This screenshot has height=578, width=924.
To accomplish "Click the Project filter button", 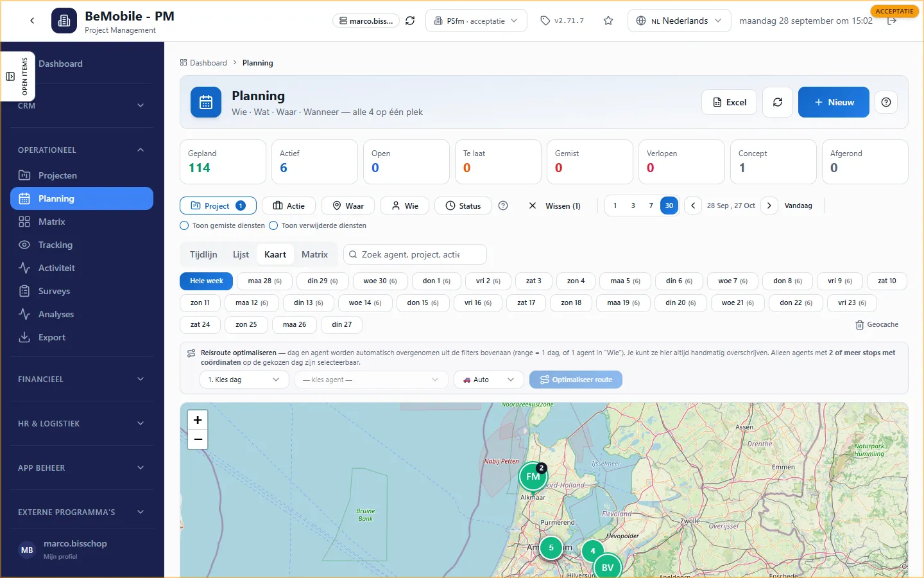I will tap(218, 206).
